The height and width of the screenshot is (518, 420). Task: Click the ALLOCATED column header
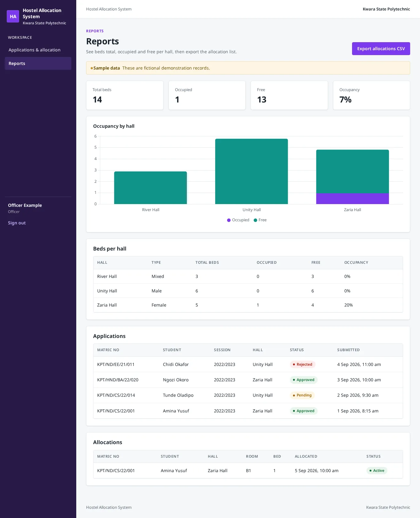point(306,456)
